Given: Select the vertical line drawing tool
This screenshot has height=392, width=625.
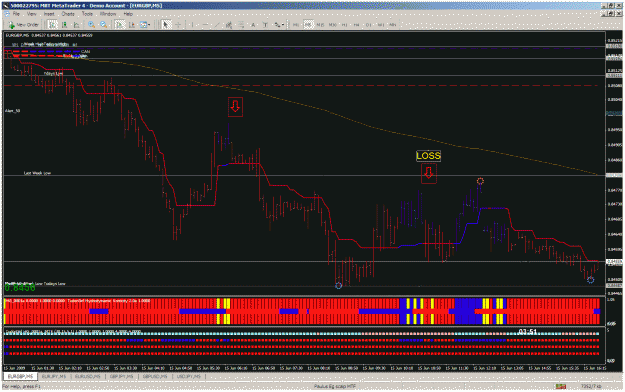Looking at the screenshot, I should coord(192,25).
